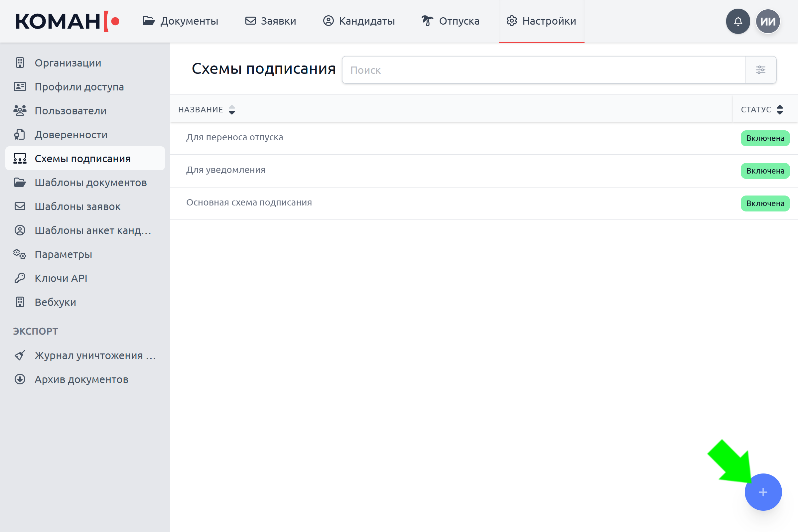The image size is (798, 532).
Task: Click the notifications bell icon
Action: click(x=738, y=21)
